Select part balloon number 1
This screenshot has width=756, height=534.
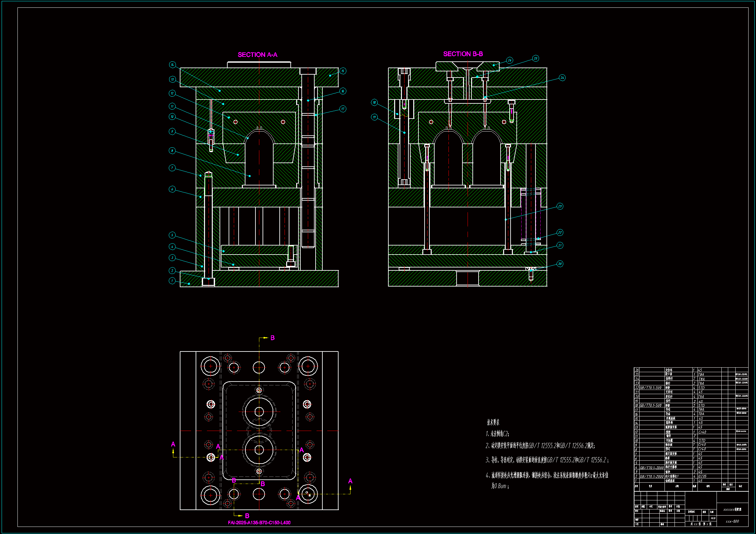[172, 281]
